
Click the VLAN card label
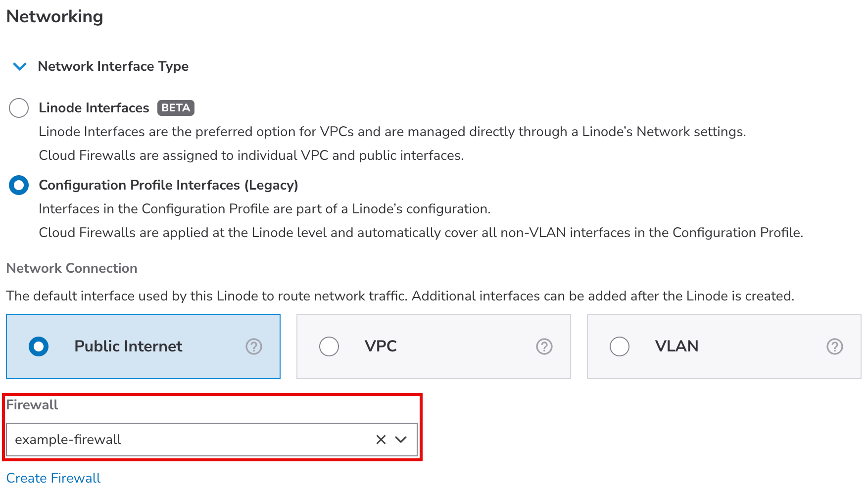pos(676,346)
